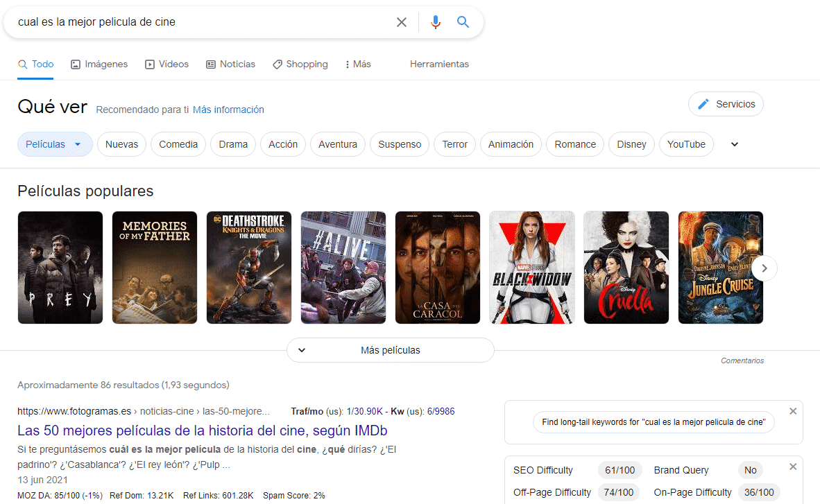The width and height of the screenshot is (820, 504).
Task: Select the Disney chip
Action: pyautogui.click(x=632, y=144)
